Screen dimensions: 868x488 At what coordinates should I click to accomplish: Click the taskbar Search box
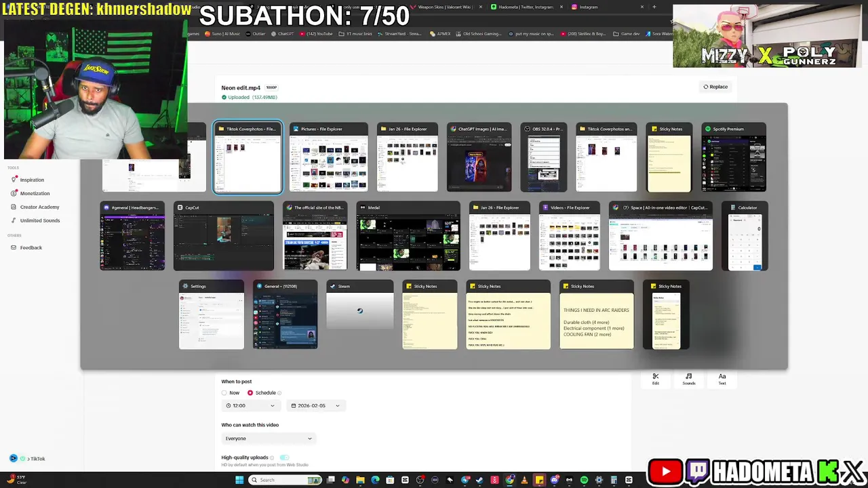pyautogui.click(x=285, y=480)
